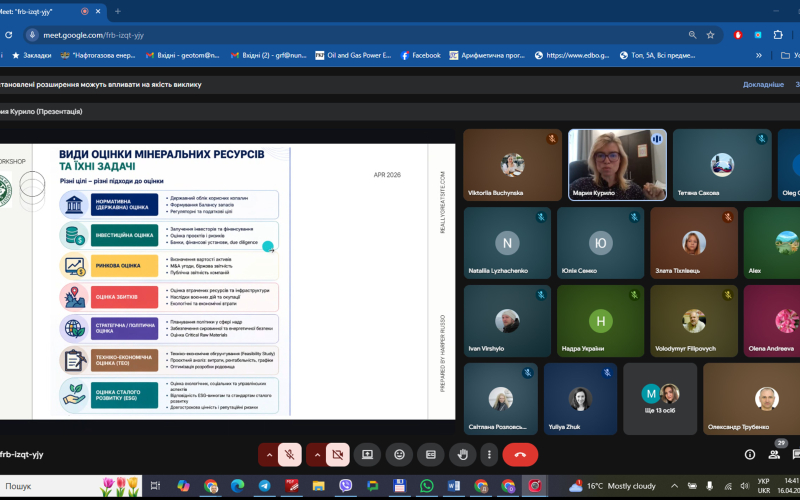
Task: Open audio settings arrow beside microphone
Action: point(269,455)
